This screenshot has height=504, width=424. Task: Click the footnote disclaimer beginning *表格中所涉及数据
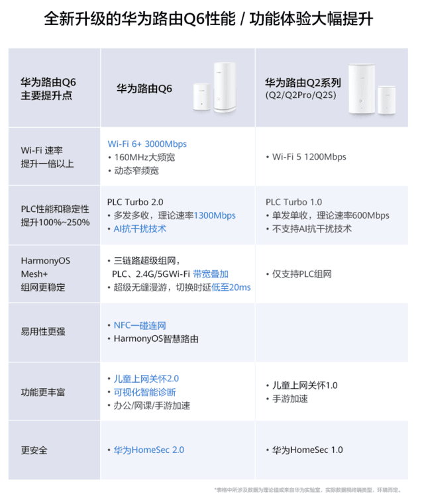(308, 490)
